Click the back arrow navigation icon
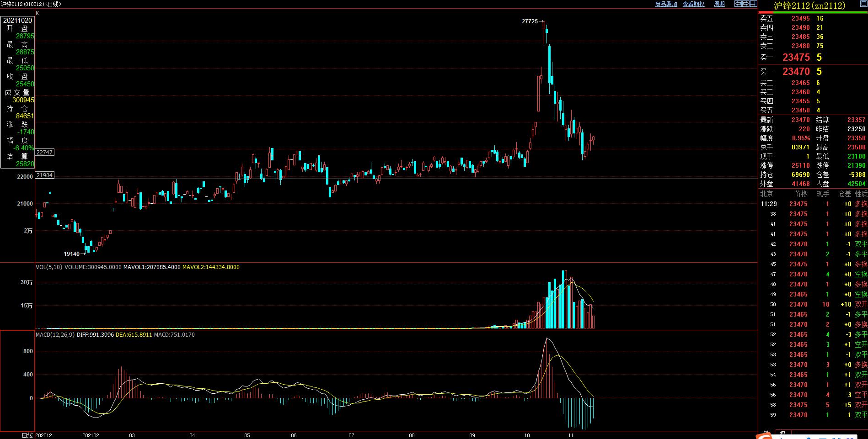This screenshot has width=868, height=439. [x=738, y=4]
